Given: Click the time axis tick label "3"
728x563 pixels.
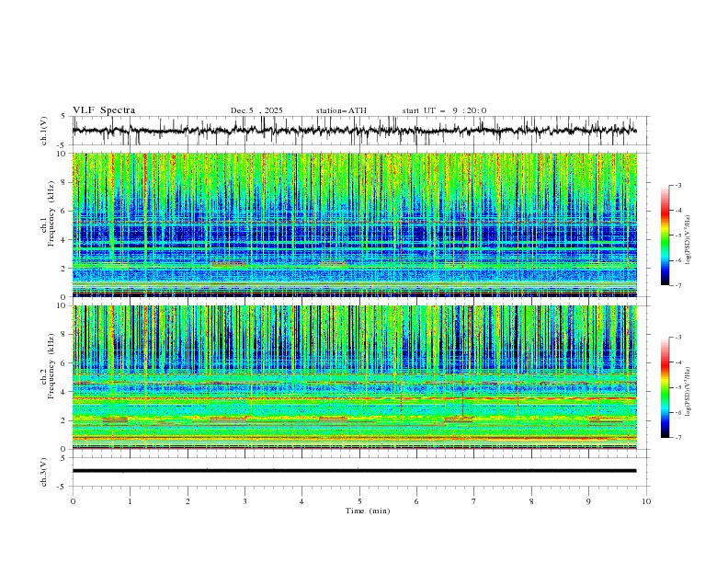Looking at the screenshot, I should 245,501.
